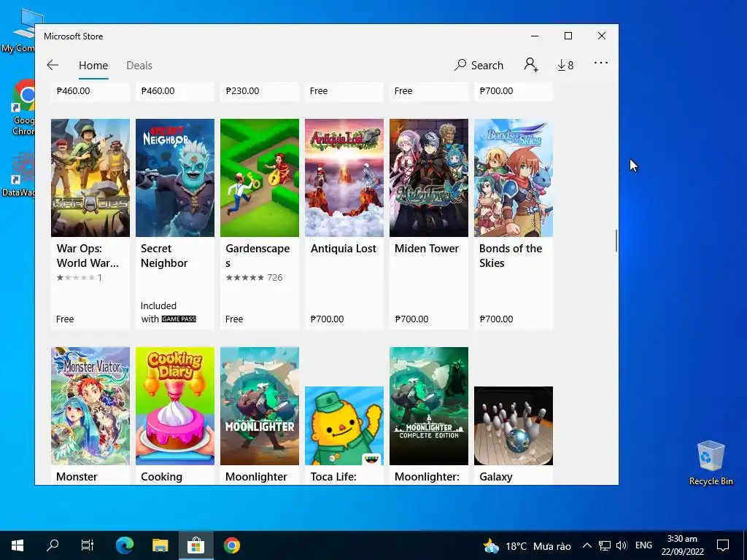Image resolution: width=747 pixels, height=560 pixels.
Task: Open the Search magnifier in Store
Action: [x=479, y=65]
